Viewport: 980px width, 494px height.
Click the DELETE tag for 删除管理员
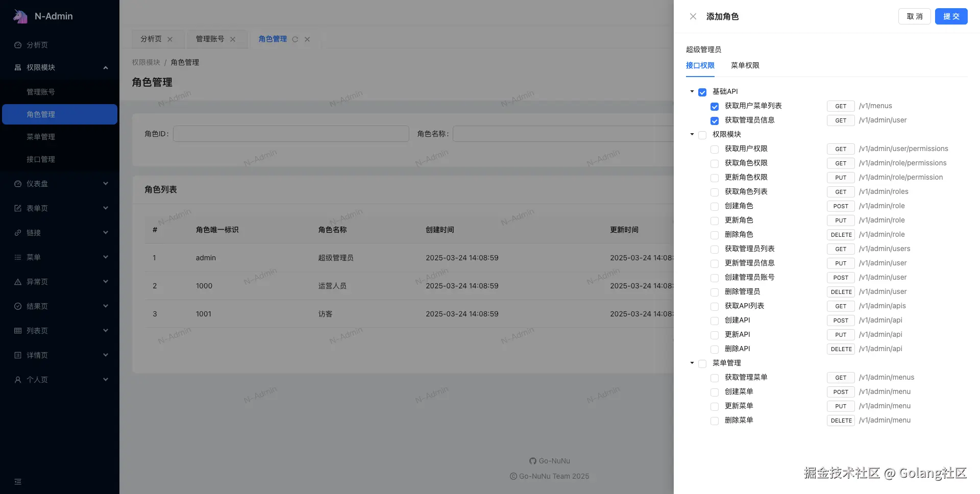[841, 292]
